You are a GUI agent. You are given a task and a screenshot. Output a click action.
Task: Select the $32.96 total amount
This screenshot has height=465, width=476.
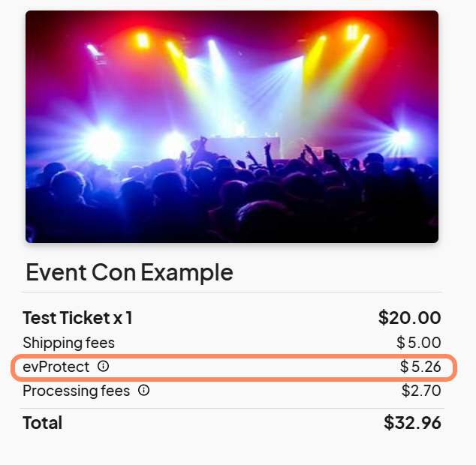412,423
